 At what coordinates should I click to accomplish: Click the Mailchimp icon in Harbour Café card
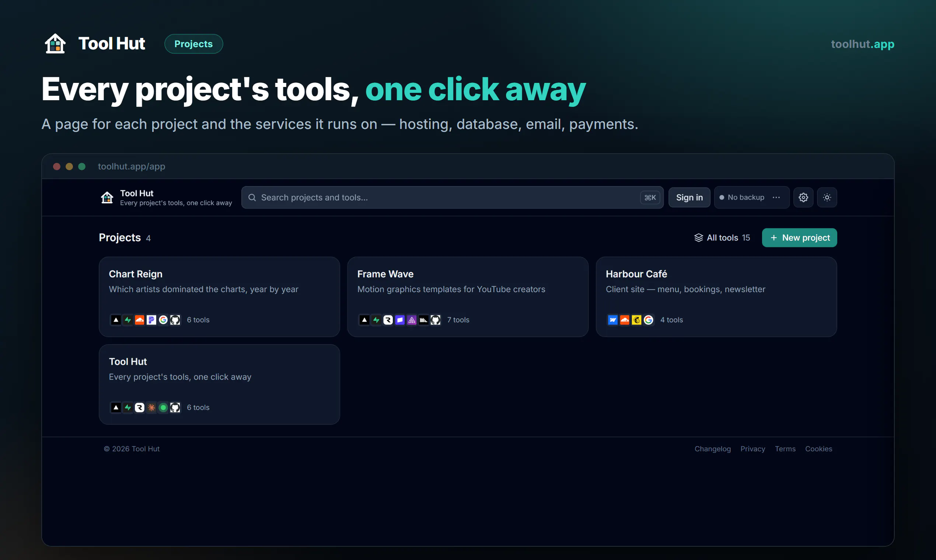637,320
